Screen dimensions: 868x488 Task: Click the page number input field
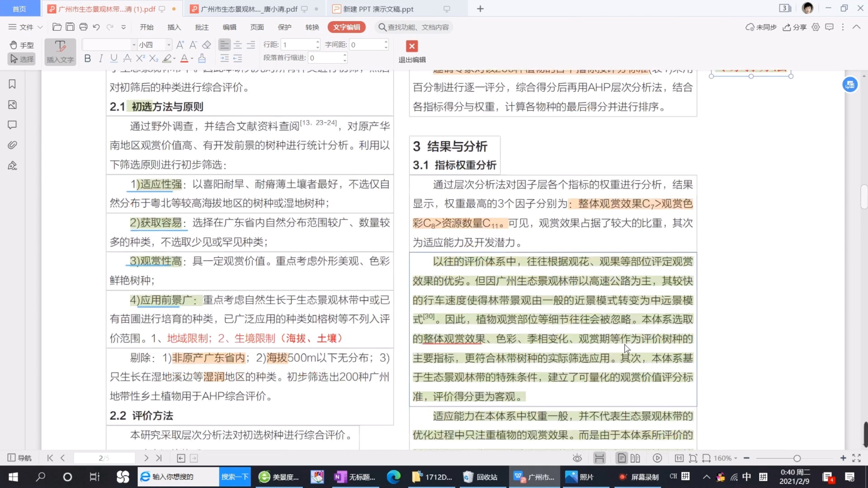pyautogui.click(x=104, y=458)
